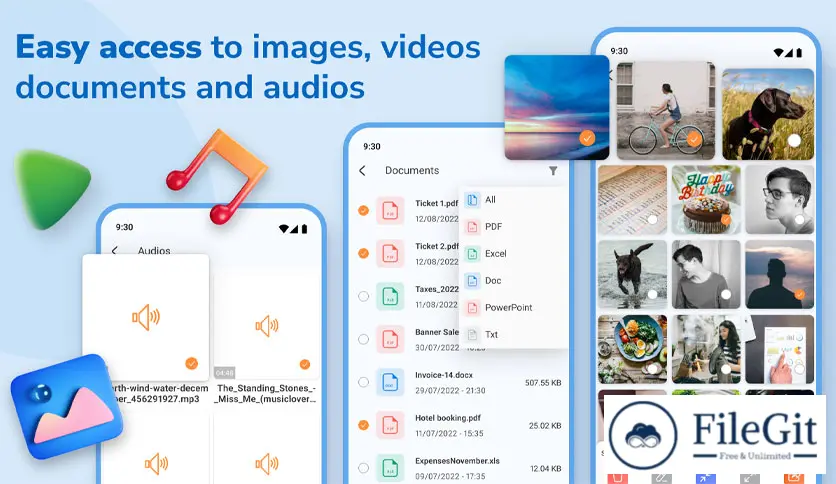Uncheck the Ticket 2.pdf checkbox
836x484 pixels.
point(364,253)
